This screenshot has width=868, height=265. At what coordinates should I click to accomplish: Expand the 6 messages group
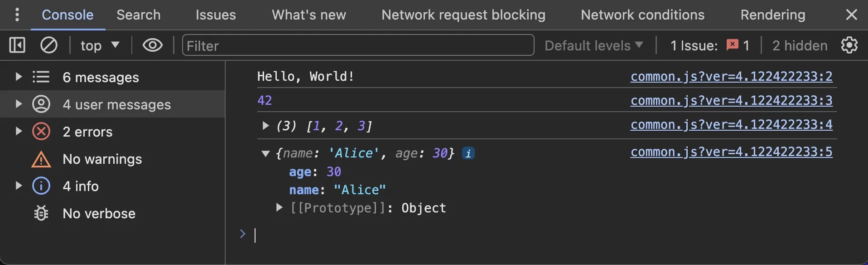19,77
